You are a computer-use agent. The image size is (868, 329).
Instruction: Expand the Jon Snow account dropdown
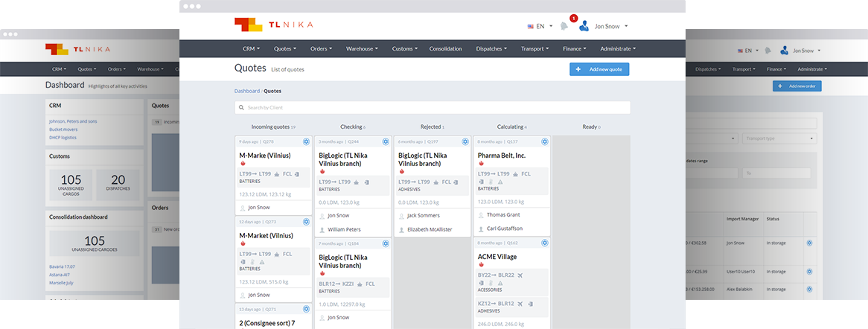tap(610, 26)
